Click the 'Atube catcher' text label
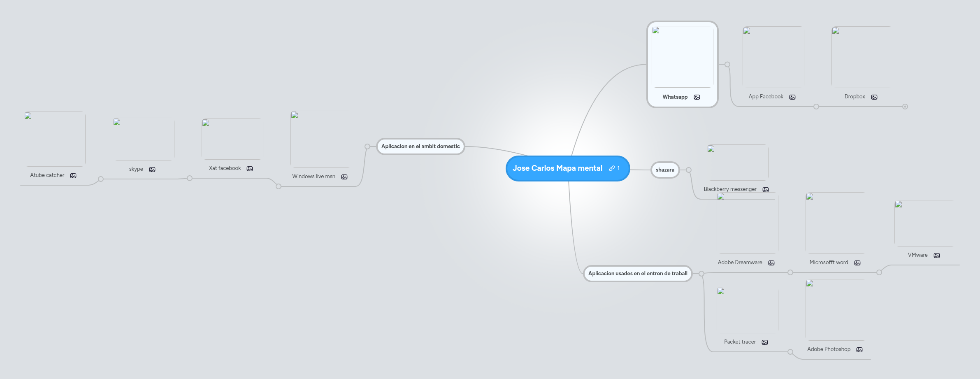Screen dimensions: 980x379 (x=47, y=175)
